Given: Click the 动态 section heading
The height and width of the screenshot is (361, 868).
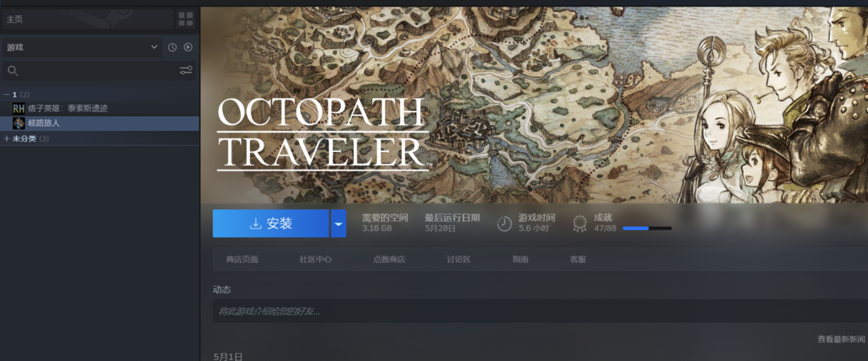Looking at the screenshot, I should (222, 289).
